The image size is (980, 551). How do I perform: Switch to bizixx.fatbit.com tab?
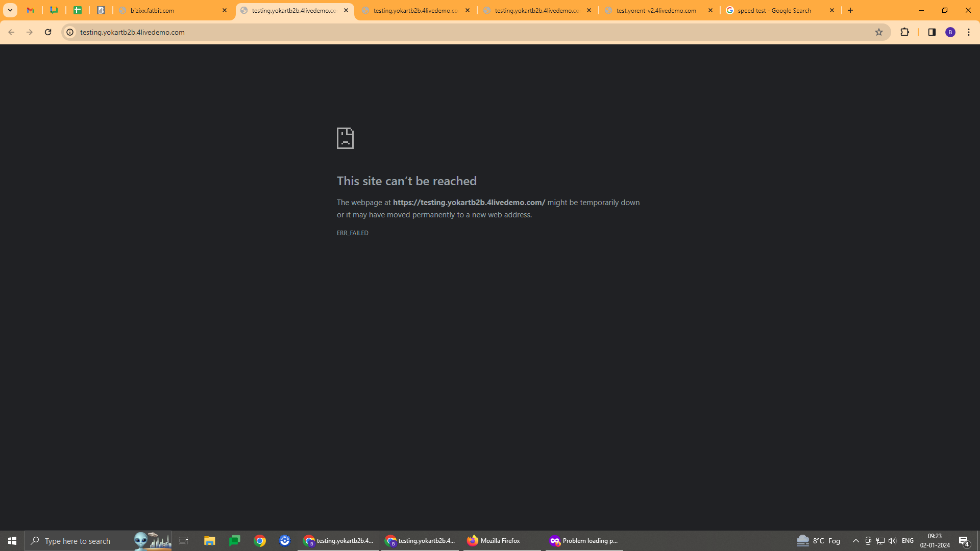[x=168, y=10]
